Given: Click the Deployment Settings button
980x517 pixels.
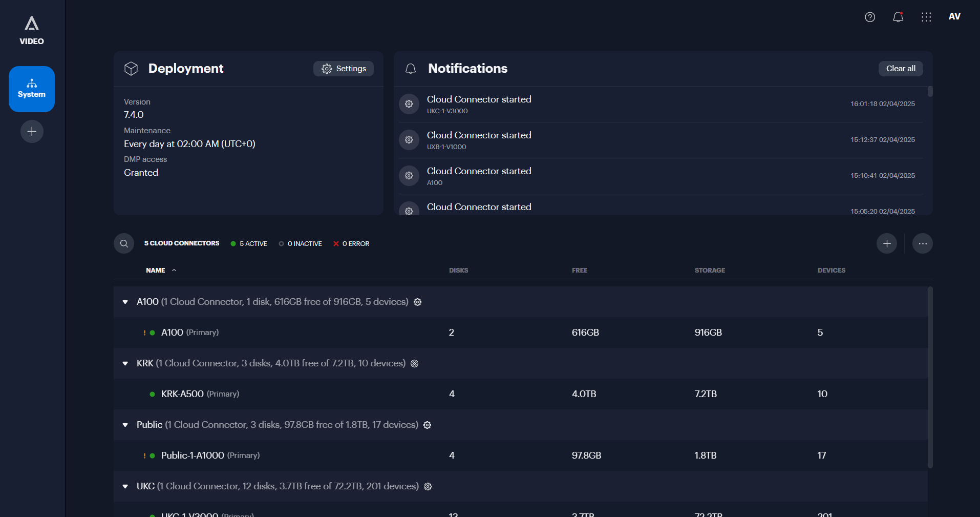Looking at the screenshot, I should (344, 69).
